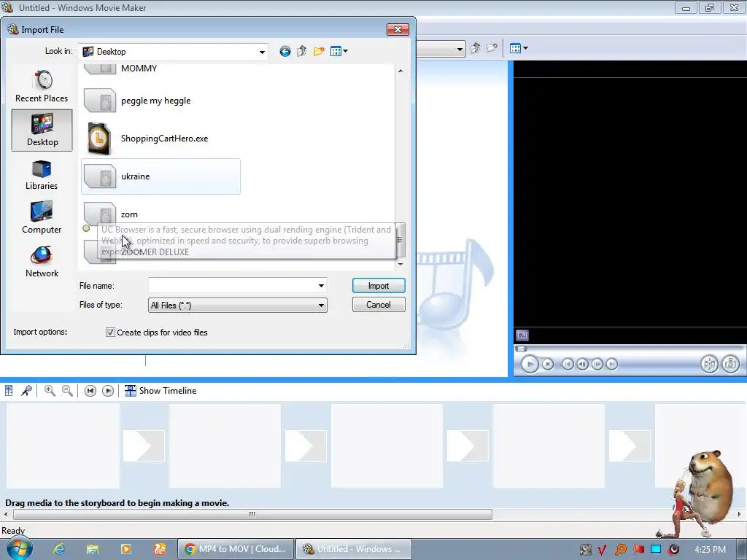The image size is (747, 560).
Task: Split the clip at current frame
Action: [x=709, y=365]
